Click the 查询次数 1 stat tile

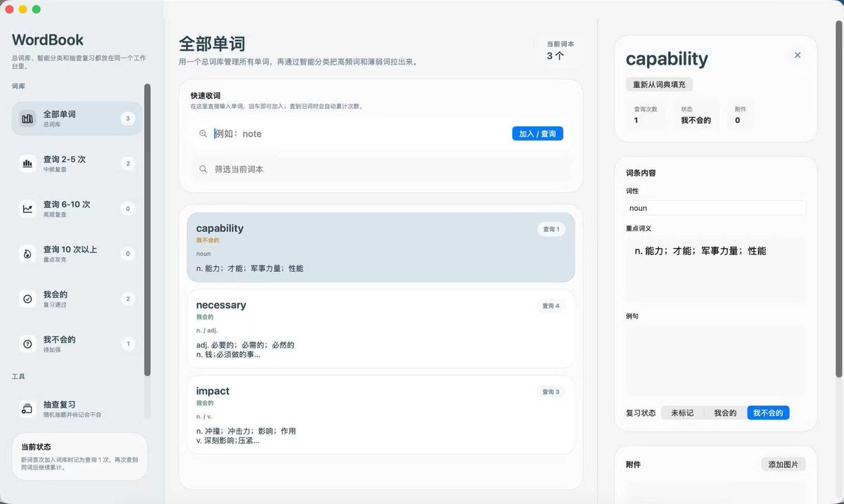click(x=645, y=115)
